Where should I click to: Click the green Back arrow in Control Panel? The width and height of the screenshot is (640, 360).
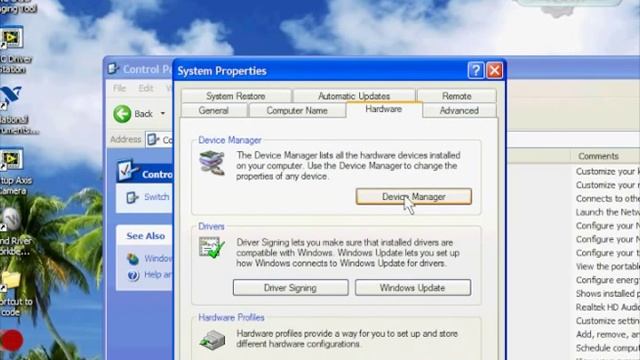pyautogui.click(x=122, y=114)
